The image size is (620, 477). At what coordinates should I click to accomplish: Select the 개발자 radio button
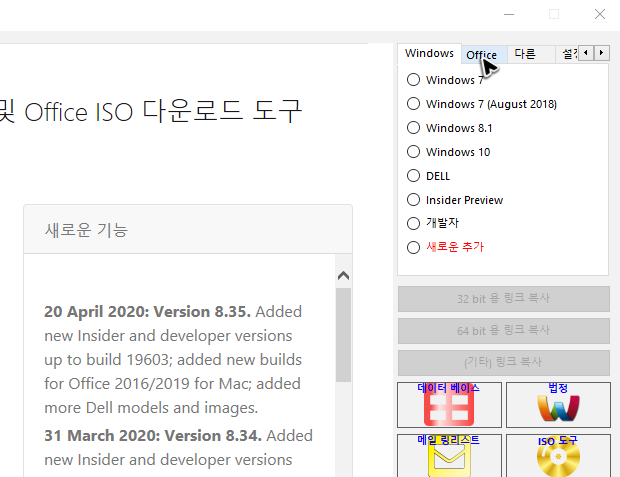point(413,223)
